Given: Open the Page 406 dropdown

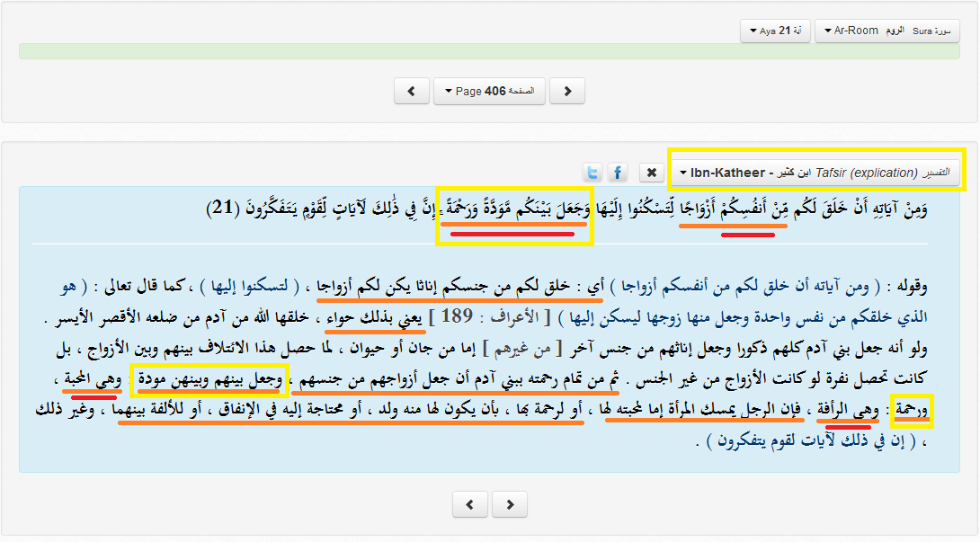Looking at the screenshot, I should (x=489, y=92).
